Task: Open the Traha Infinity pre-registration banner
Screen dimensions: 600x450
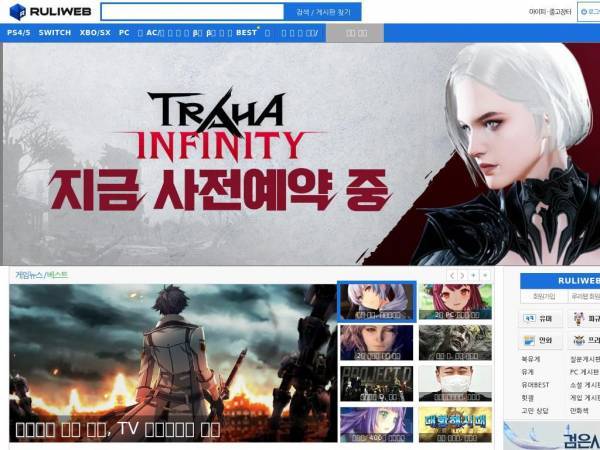Action: coord(300,154)
